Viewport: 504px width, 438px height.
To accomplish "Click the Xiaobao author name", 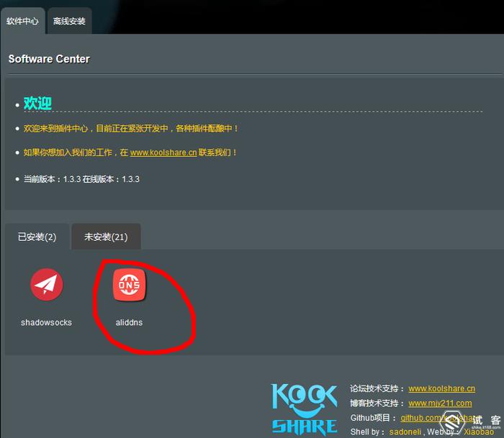I will 479,432.
